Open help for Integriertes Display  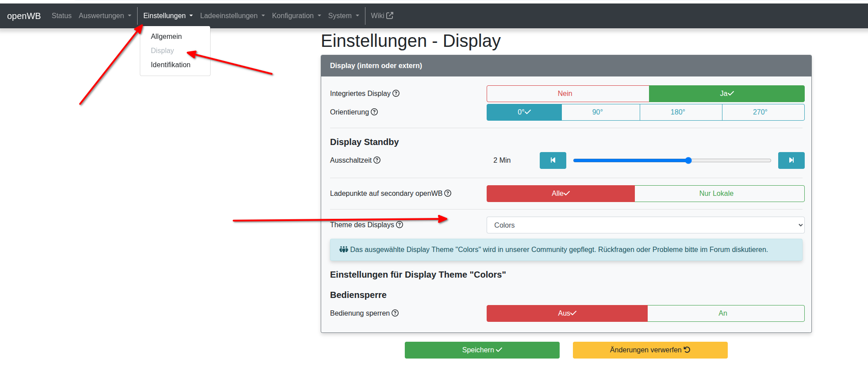click(396, 93)
